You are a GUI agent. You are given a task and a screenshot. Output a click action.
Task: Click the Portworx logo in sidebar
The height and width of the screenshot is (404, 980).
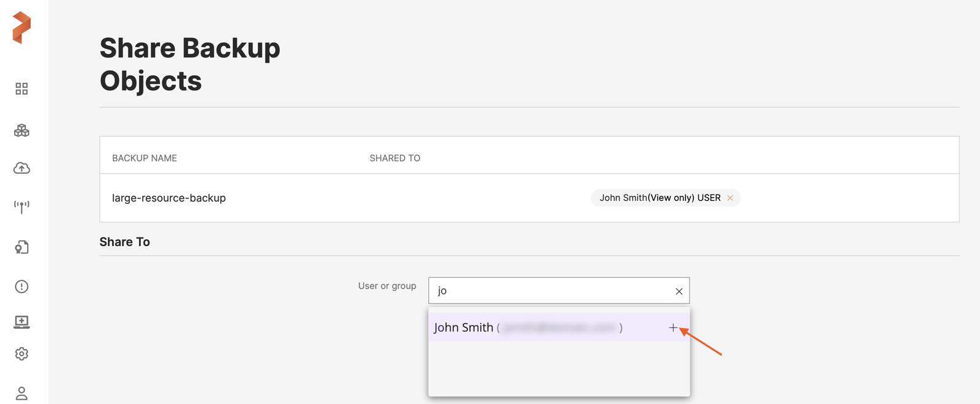21,28
